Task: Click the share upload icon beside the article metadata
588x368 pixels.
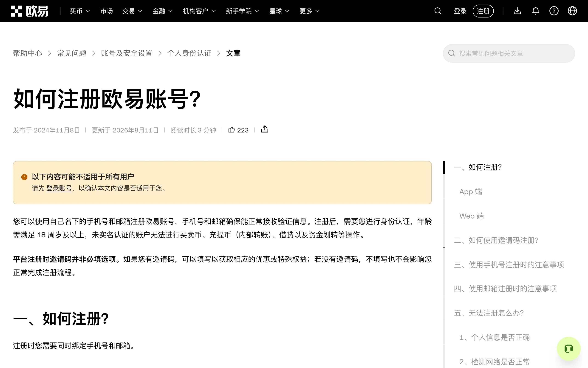Action: (x=265, y=129)
